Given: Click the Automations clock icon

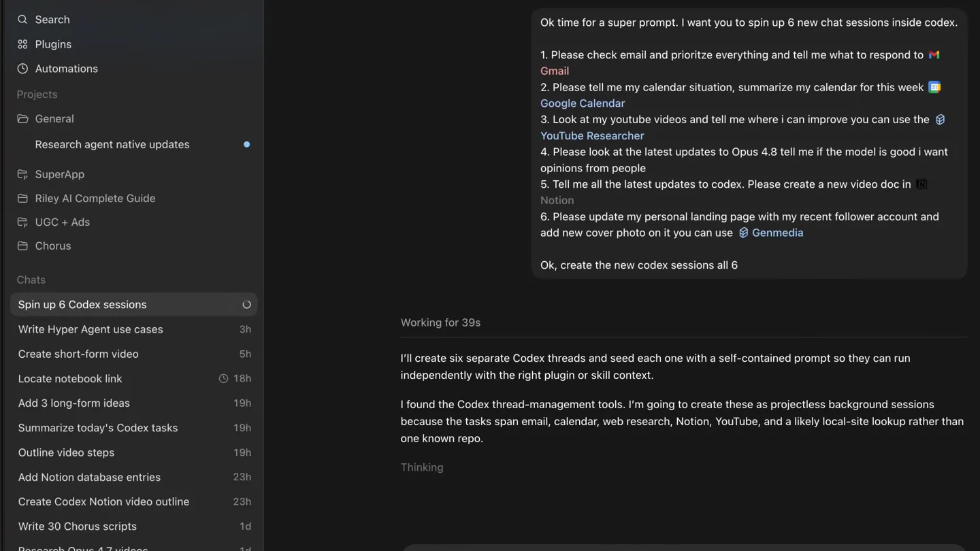Looking at the screenshot, I should (22, 69).
